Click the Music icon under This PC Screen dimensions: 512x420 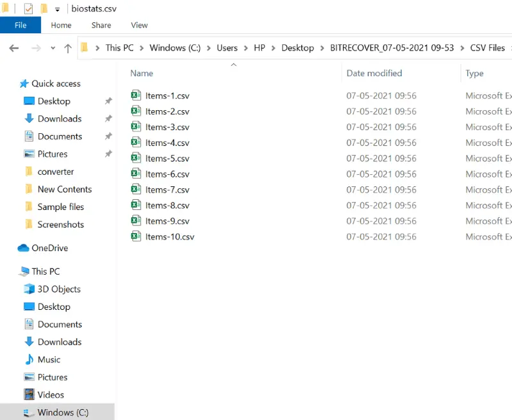click(29, 359)
